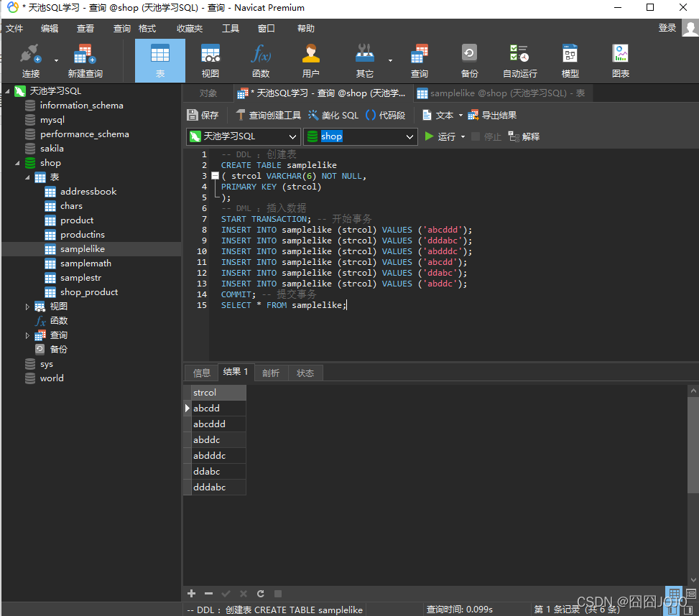This screenshot has width=699, height=616.
Task: Open the Model (模型) toolbar icon
Action: coord(570,60)
